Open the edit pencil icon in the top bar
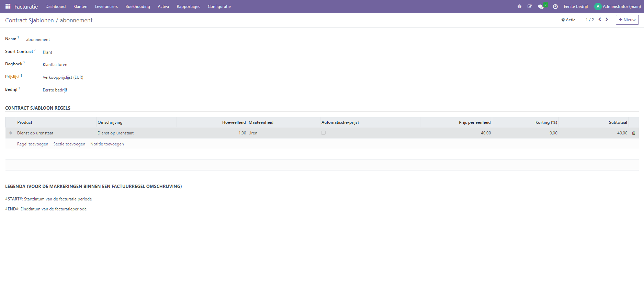This screenshot has width=644, height=285. click(530, 7)
